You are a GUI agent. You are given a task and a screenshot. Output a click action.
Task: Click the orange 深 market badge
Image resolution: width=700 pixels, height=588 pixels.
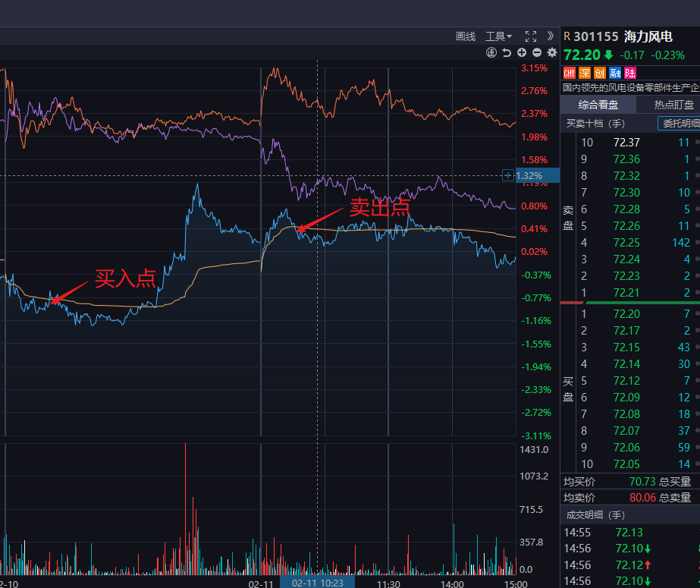[x=585, y=73]
